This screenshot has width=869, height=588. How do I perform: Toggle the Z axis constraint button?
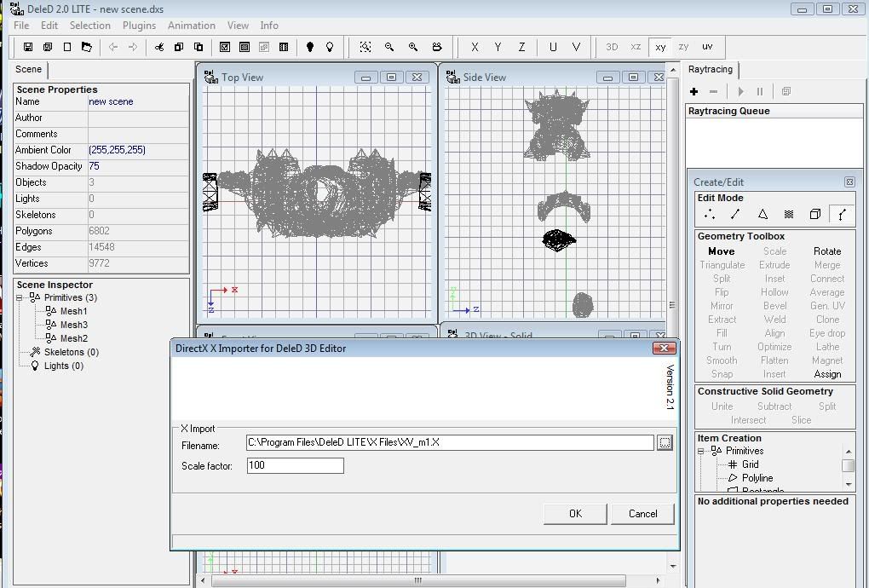[521, 47]
